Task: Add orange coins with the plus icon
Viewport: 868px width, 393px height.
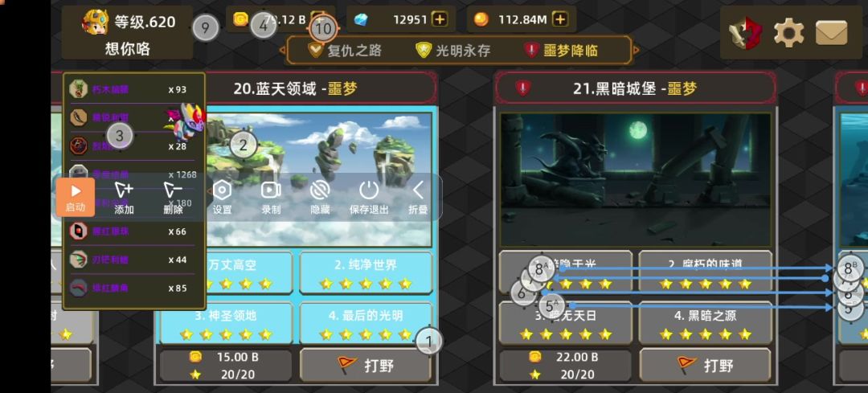Action: coord(560,19)
